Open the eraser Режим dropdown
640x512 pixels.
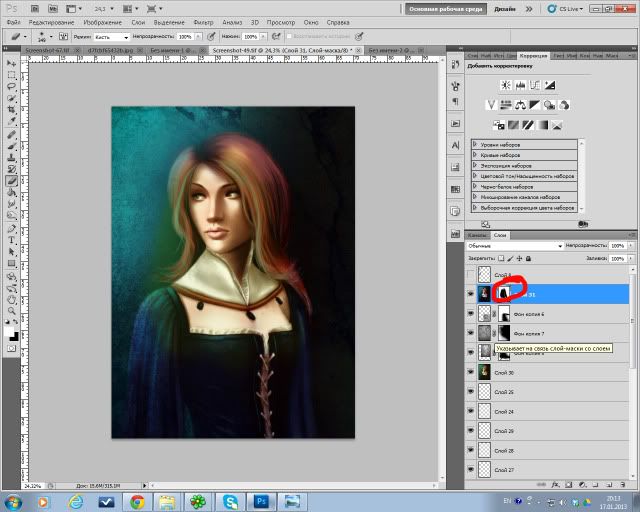(111, 37)
